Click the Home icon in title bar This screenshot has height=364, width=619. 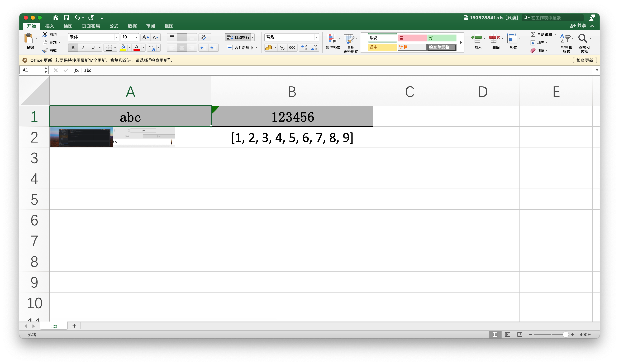pos(55,18)
